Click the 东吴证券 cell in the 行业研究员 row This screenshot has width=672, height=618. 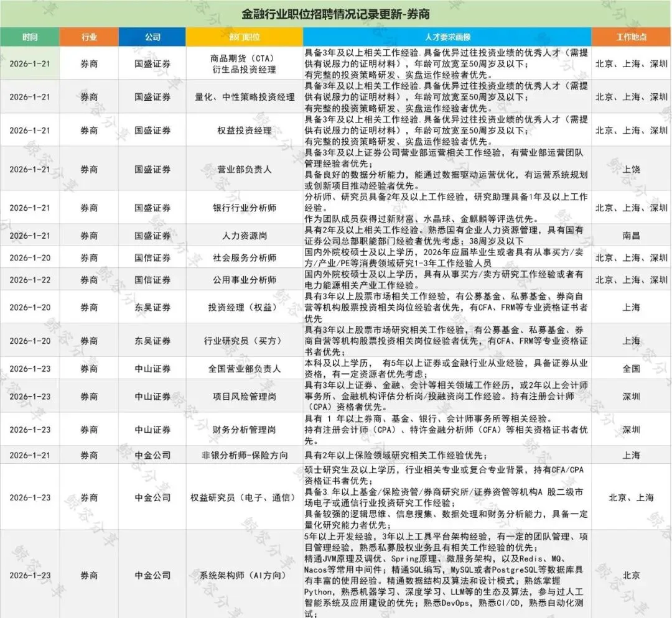[152, 341]
